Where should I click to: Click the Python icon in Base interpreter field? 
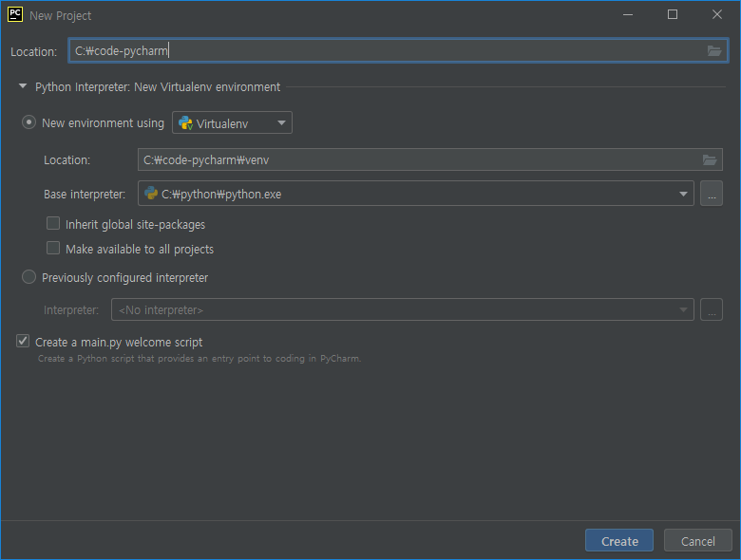click(x=151, y=193)
